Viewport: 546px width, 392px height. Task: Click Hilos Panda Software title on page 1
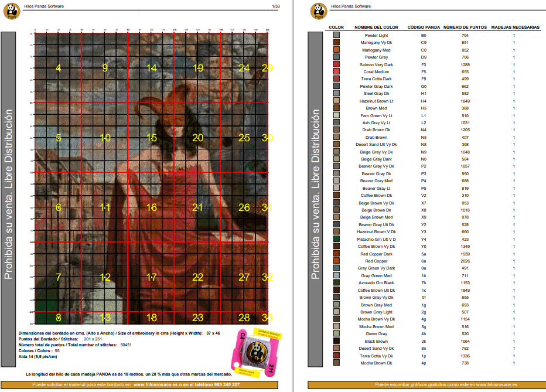tap(44, 6)
